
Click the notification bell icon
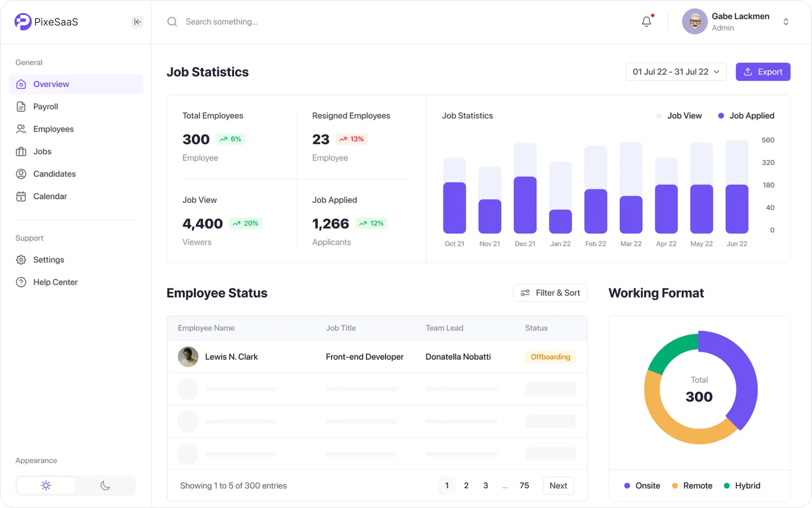click(x=646, y=22)
